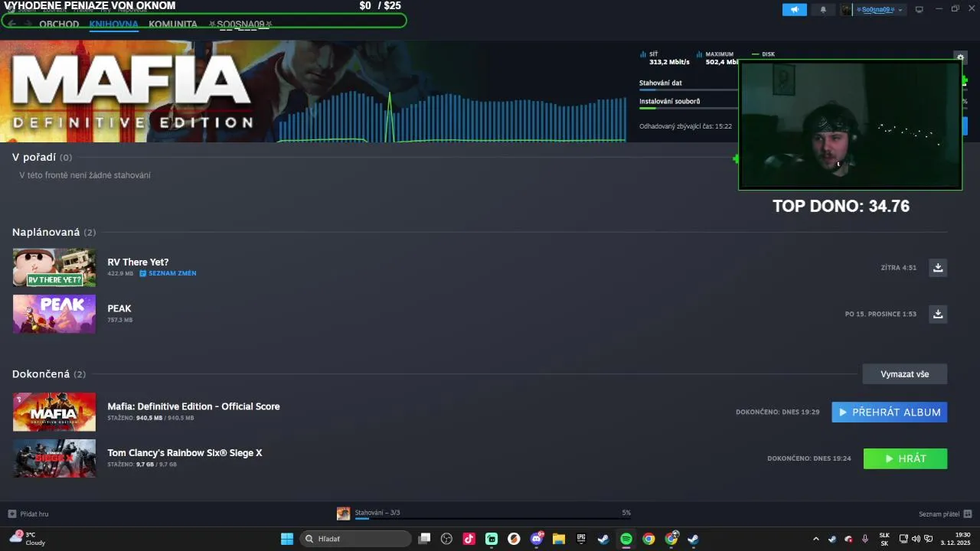Click Odhadovaný zbývající čas 15:22 text
This screenshot has height=551, width=980.
685,126
